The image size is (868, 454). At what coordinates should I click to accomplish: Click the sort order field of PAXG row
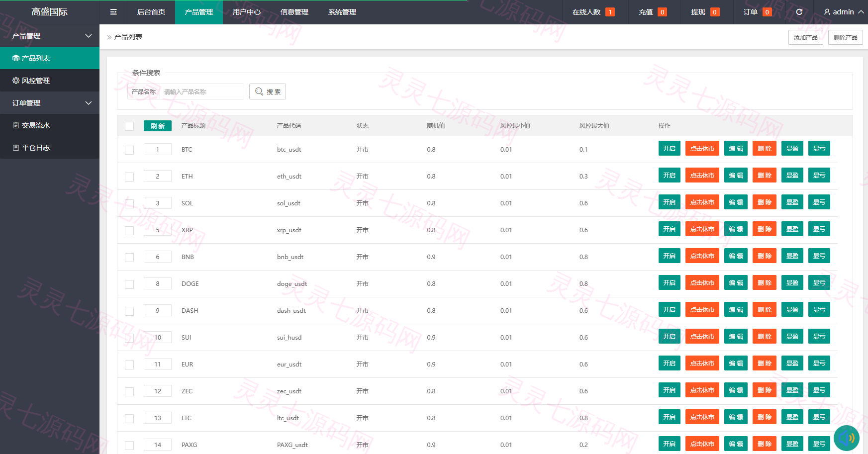click(x=158, y=445)
